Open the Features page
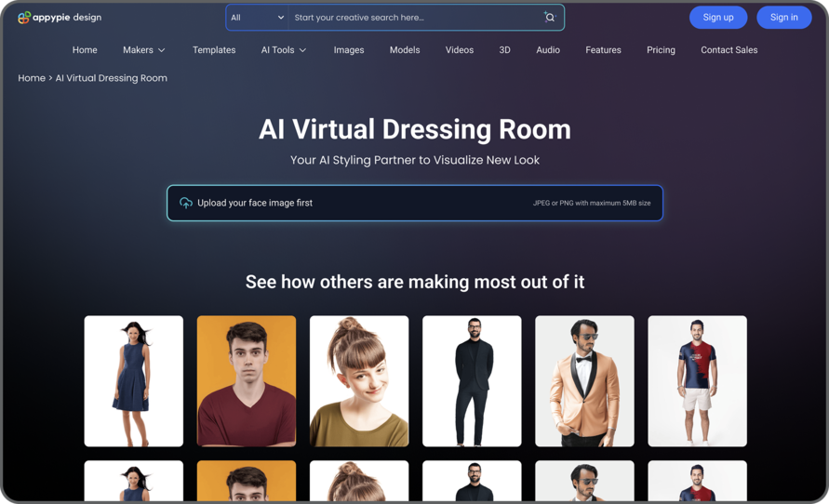This screenshot has width=829, height=504. pyautogui.click(x=603, y=49)
